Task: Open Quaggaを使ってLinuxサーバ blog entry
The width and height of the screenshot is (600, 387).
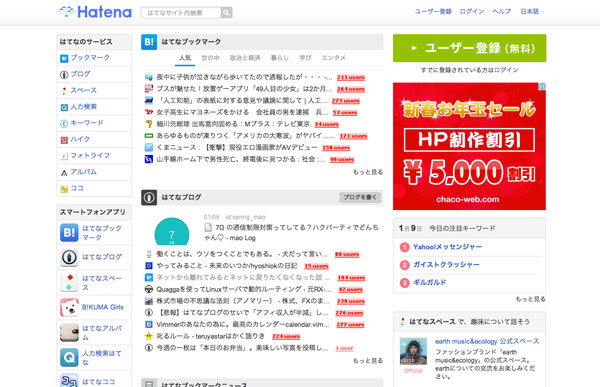Action: tap(244, 289)
